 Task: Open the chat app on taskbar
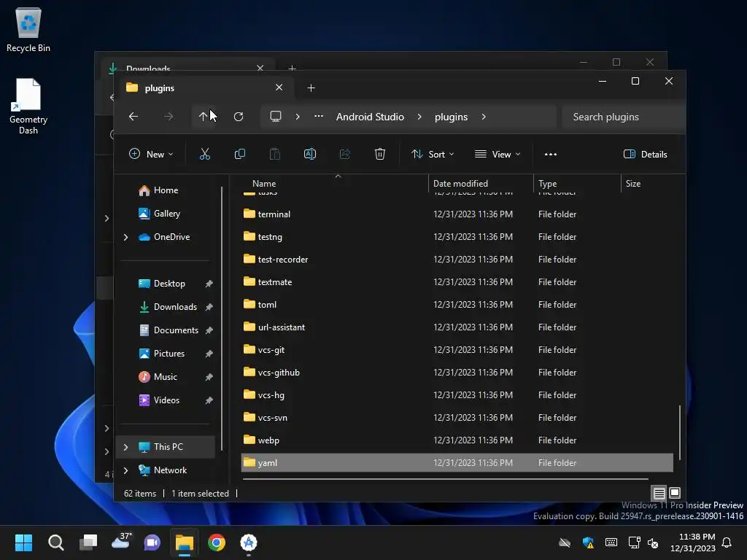152,542
